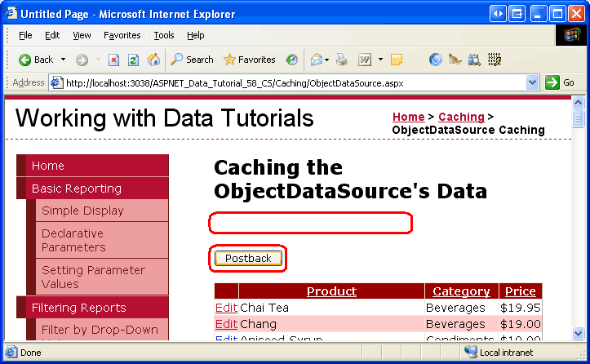Open the Favorites star button
This screenshot has width=590, height=364.
pos(249,60)
